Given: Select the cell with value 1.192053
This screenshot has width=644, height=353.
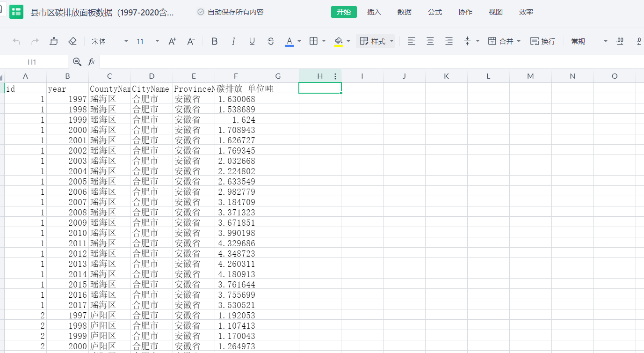Looking at the screenshot, I should pyautogui.click(x=236, y=315).
